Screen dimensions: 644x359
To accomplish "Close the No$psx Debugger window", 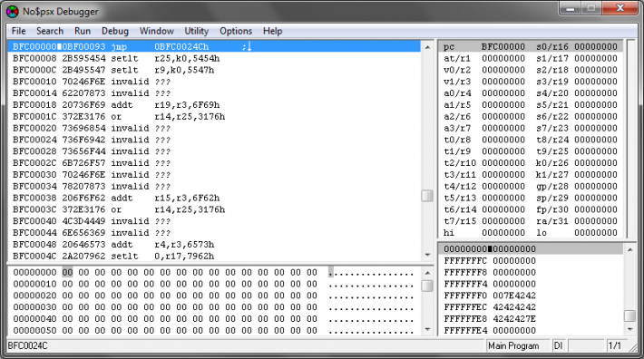I will tap(620, 8).
